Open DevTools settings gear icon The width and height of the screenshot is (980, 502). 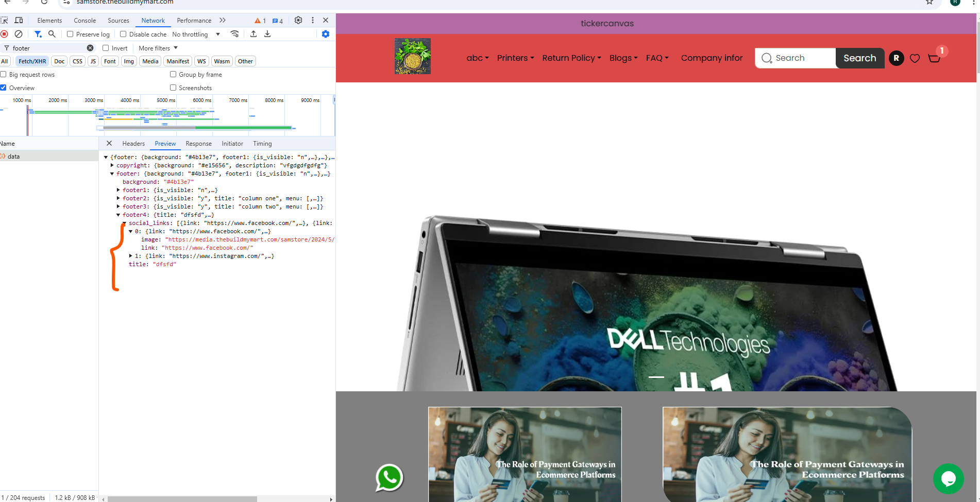coord(298,20)
